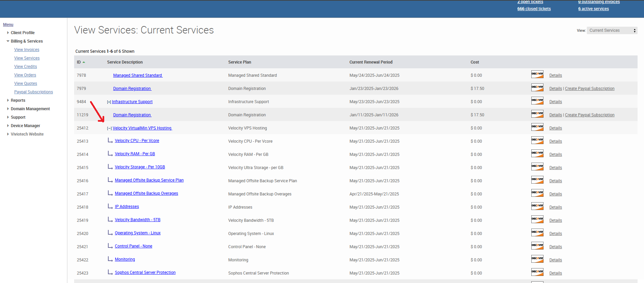Click Discover card icon for IP Addresses row
Image resolution: width=644 pixels, height=283 pixels.
pyautogui.click(x=537, y=206)
